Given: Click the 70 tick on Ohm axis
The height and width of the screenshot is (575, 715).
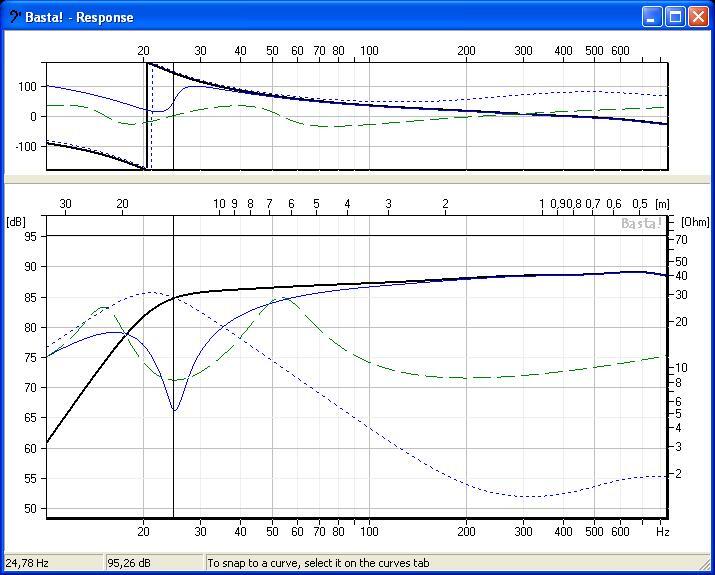Looking at the screenshot, I should 681,240.
